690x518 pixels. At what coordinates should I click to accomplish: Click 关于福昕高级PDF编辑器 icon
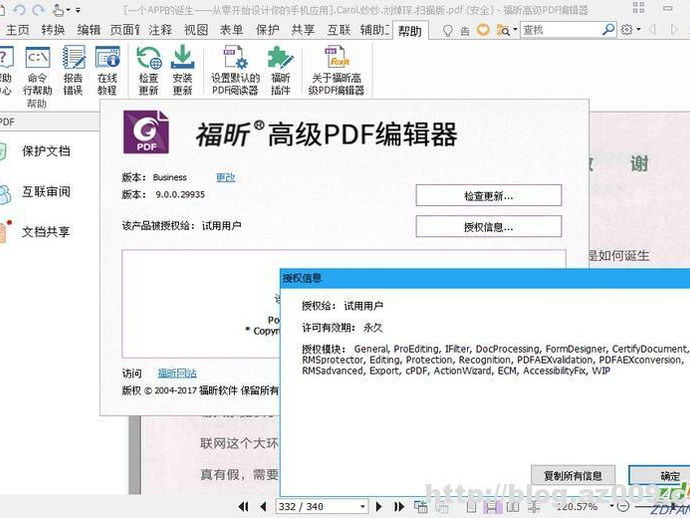pos(337,70)
